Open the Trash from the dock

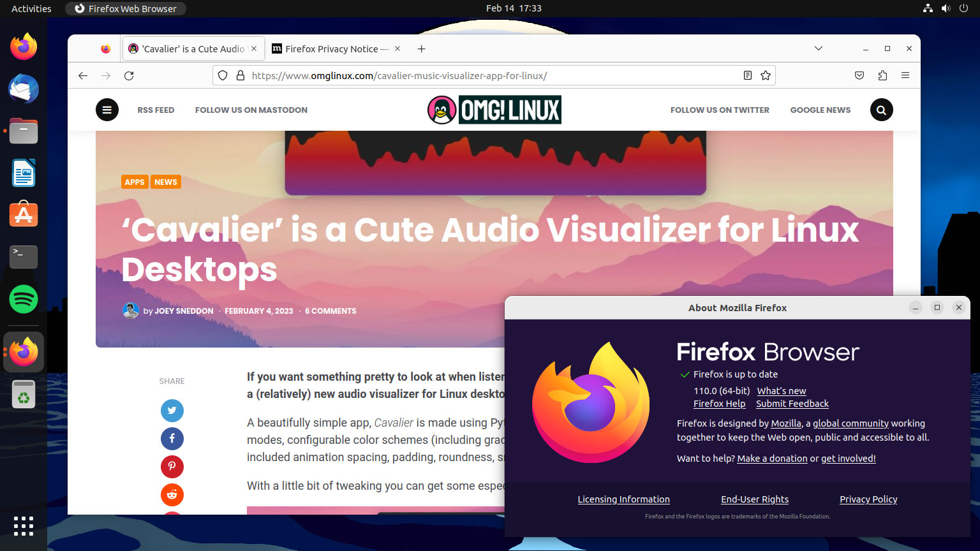tap(24, 394)
